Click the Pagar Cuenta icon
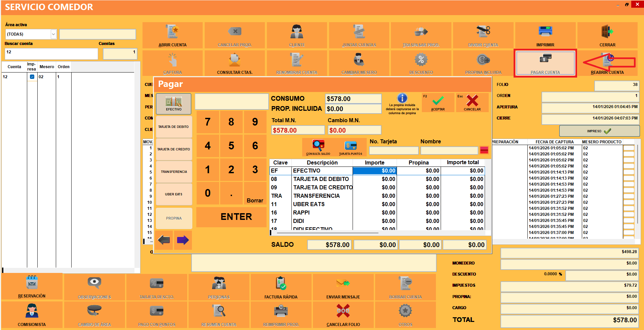The height and width of the screenshot is (330, 644). (x=545, y=59)
